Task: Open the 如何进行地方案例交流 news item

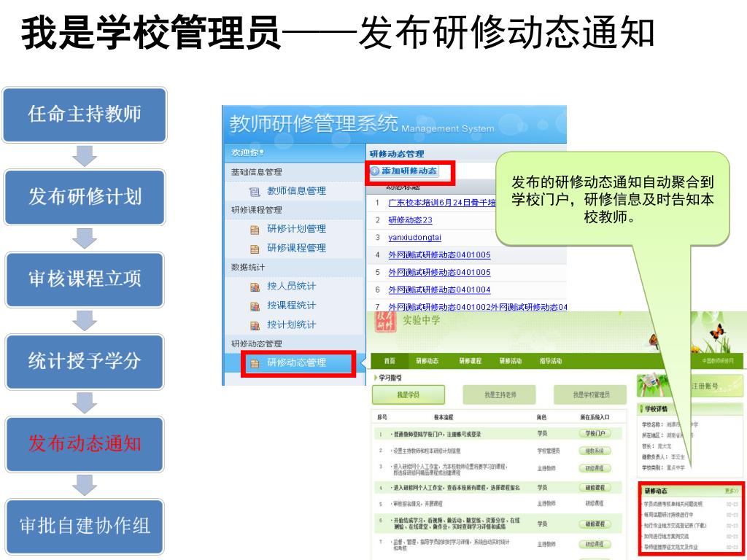Action: click(666, 536)
